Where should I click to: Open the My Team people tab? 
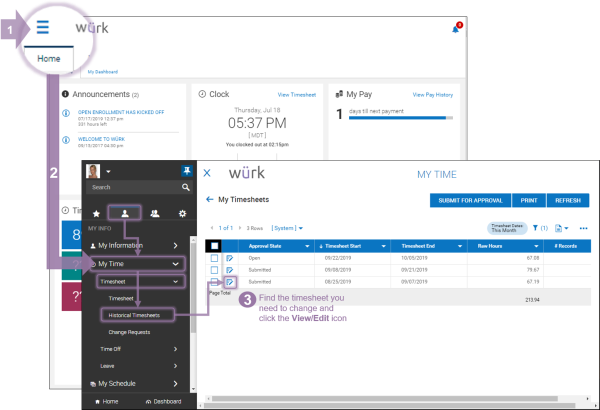[x=155, y=214]
